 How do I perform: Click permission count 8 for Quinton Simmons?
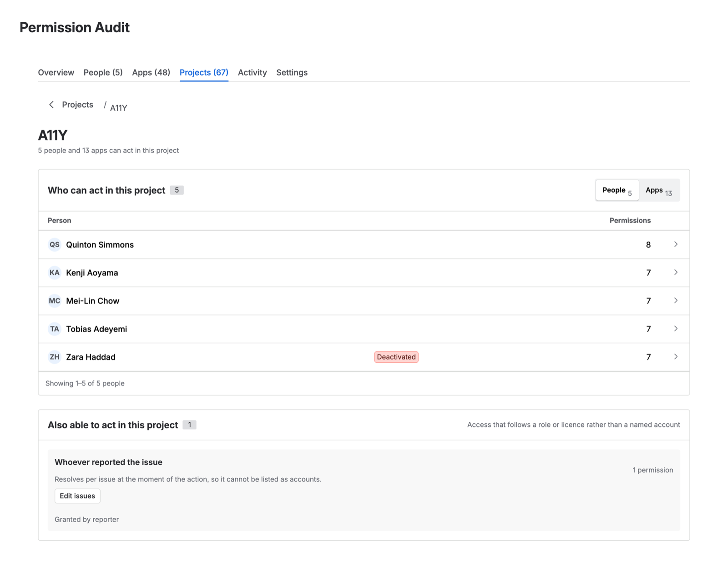(x=648, y=245)
